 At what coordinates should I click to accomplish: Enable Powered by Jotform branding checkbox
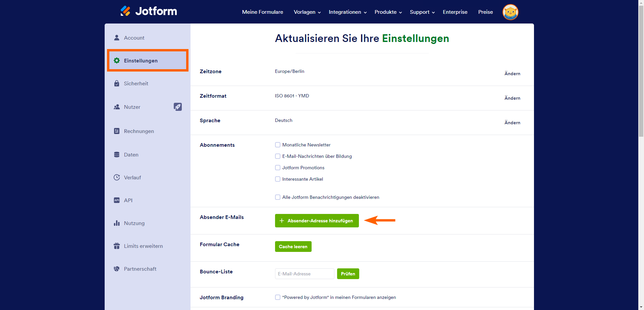tap(278, 297)
